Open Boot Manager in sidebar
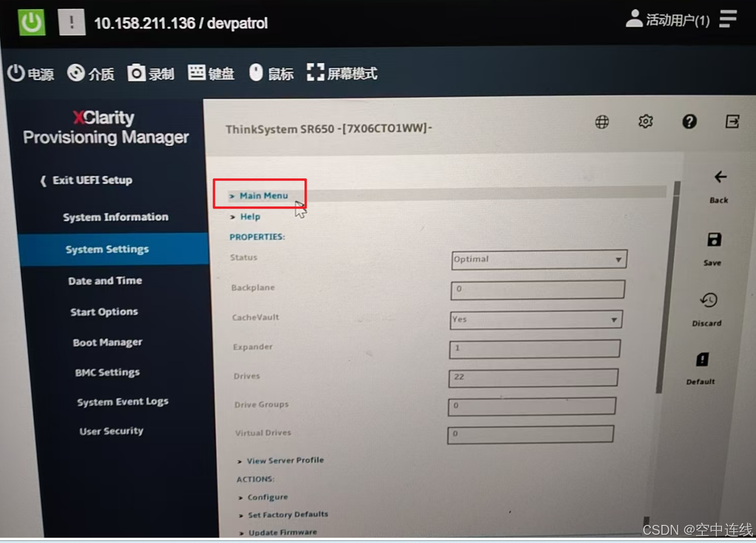Screen dimensions: 756x543 click(107, 343)
